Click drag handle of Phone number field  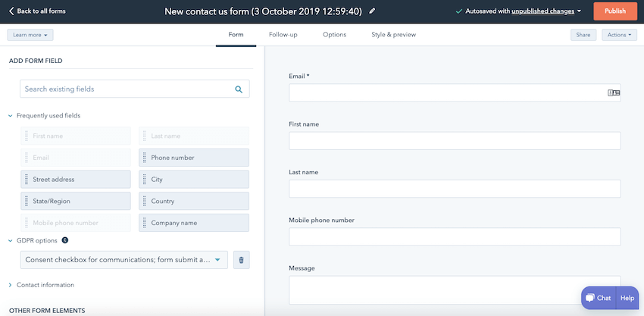(145, 158)
